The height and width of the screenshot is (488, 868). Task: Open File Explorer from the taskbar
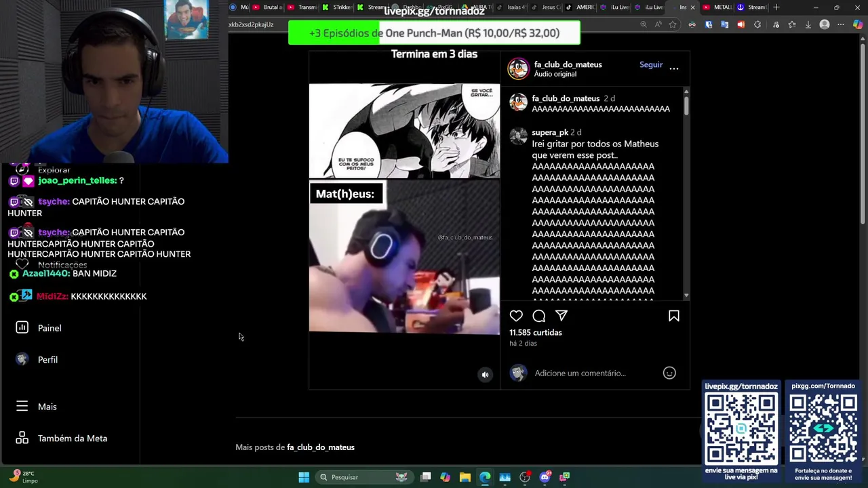(x=465, y=477)
